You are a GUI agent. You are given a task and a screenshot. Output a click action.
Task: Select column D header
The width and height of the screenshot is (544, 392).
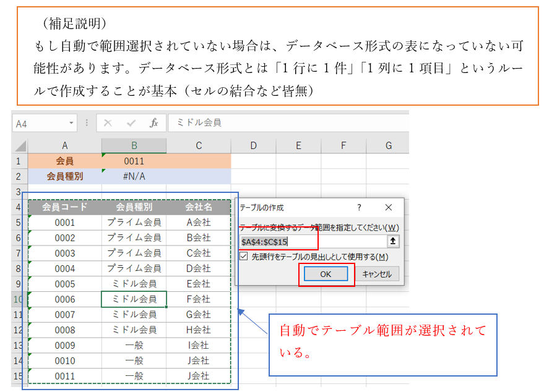[x=253, y=146]
